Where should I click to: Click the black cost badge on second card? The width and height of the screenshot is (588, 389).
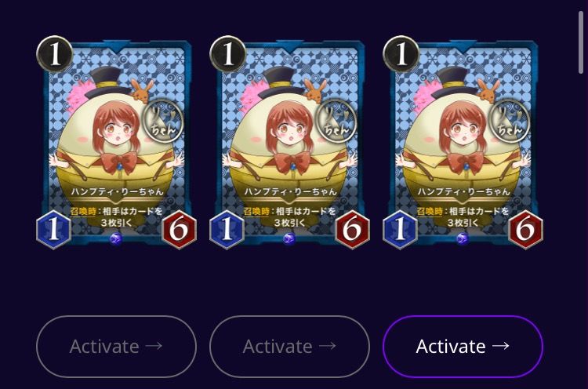[x=228, y=54]
